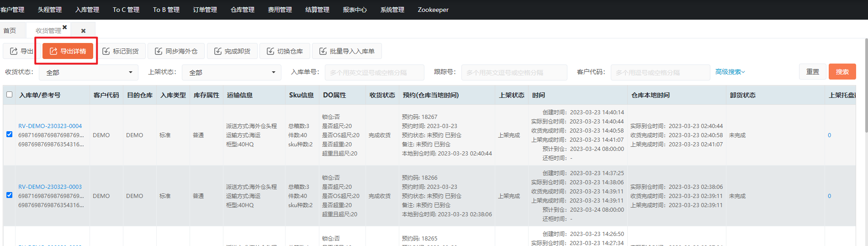Open the Zookeeper menu

pyautogui.click(x=433, y=10)
